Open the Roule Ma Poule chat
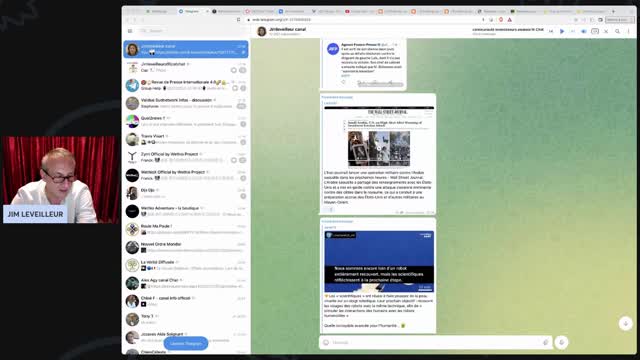640x360 pixels. [x=186, y=229]
